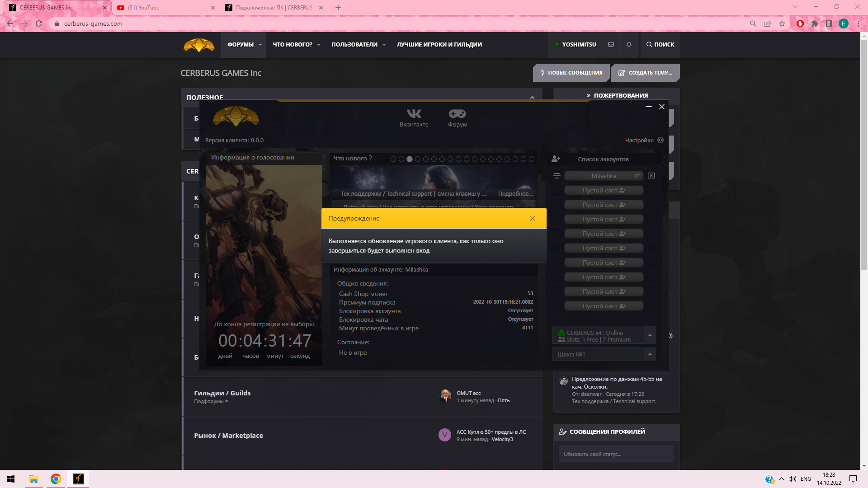Select last news slide dot
Viewport: 868px width, 488px height.
(x=532, y=159)
